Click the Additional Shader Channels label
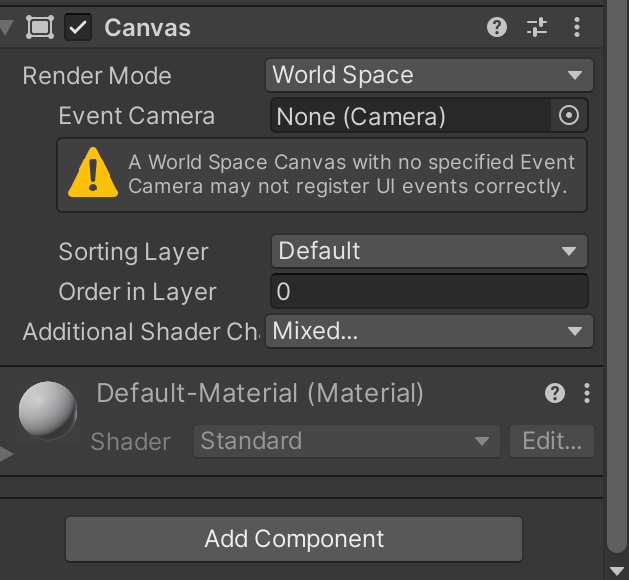629x580 pixels. click(141, 332)
